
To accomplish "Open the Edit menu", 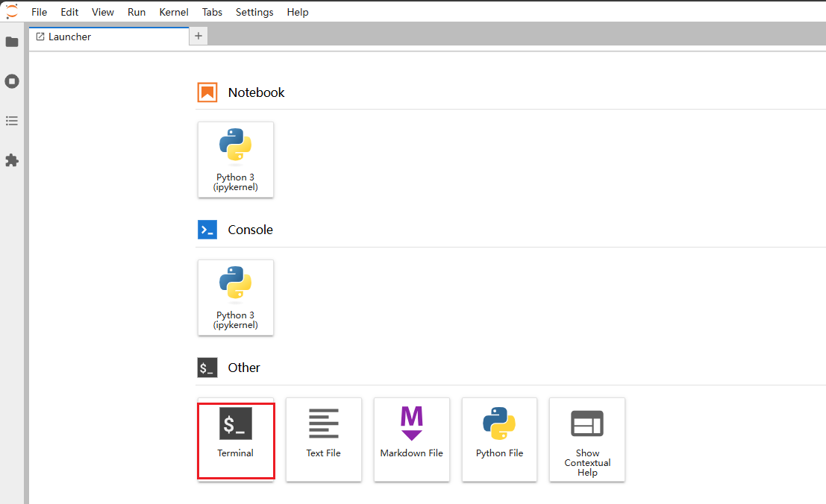I will [69, 12].
